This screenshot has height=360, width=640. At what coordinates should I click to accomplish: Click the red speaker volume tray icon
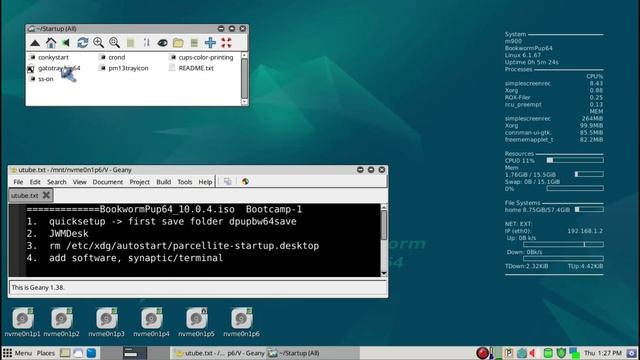pyautogui.click(x=533, y=353)
